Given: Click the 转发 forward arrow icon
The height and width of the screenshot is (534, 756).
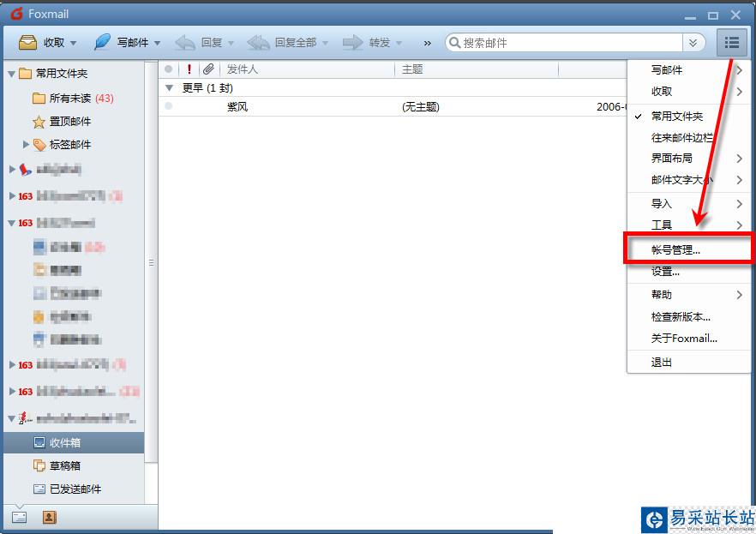Looking at the screenshot, I should click(x=352, y=42).
